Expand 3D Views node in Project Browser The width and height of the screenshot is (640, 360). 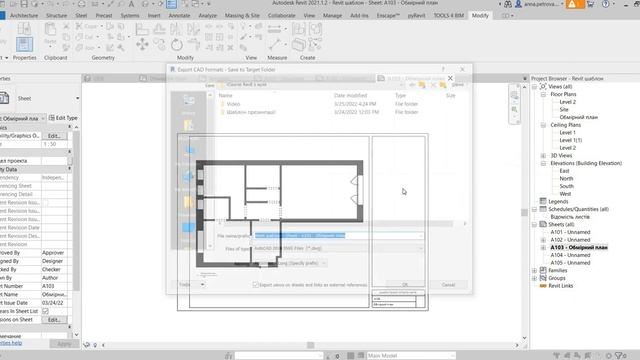(x=543, y=156)
